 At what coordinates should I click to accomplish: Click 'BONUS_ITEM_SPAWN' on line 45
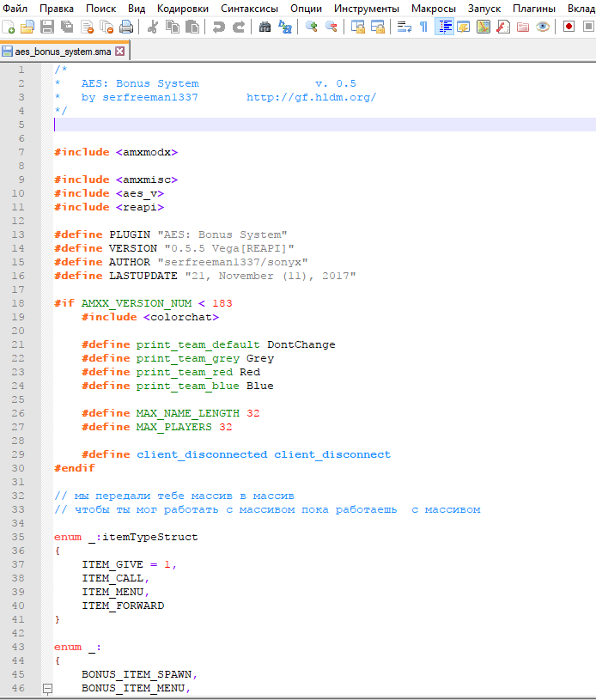coord(137,674)
